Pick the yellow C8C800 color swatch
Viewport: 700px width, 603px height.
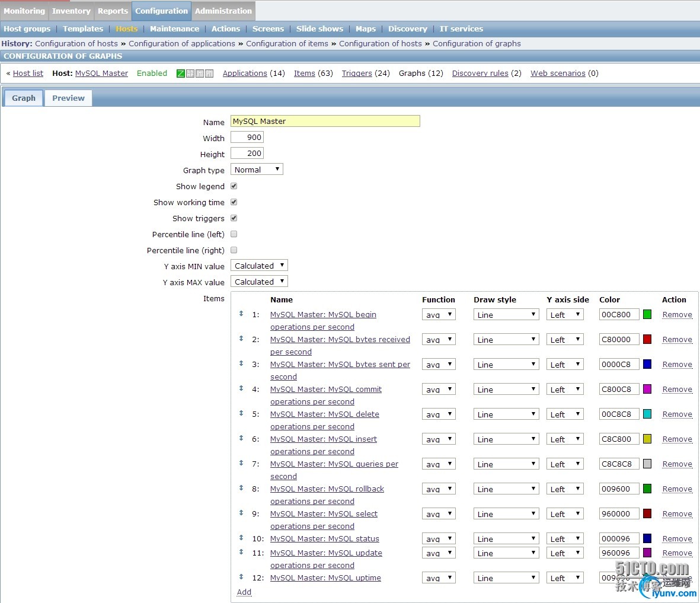[x=647, y=439]
